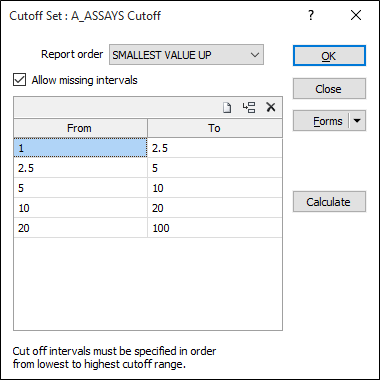380x380 pixels.
Task: Select the From cell containing 20
Action: click(x=80, y=228)
